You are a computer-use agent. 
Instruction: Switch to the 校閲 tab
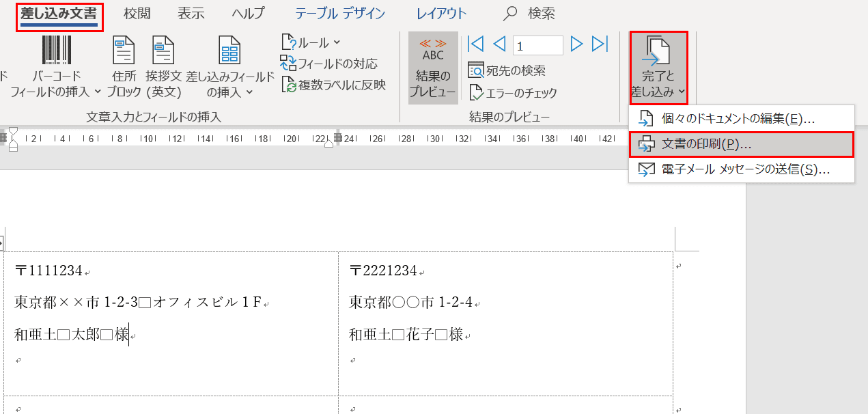pyautogui.click(x=137, y=14)
